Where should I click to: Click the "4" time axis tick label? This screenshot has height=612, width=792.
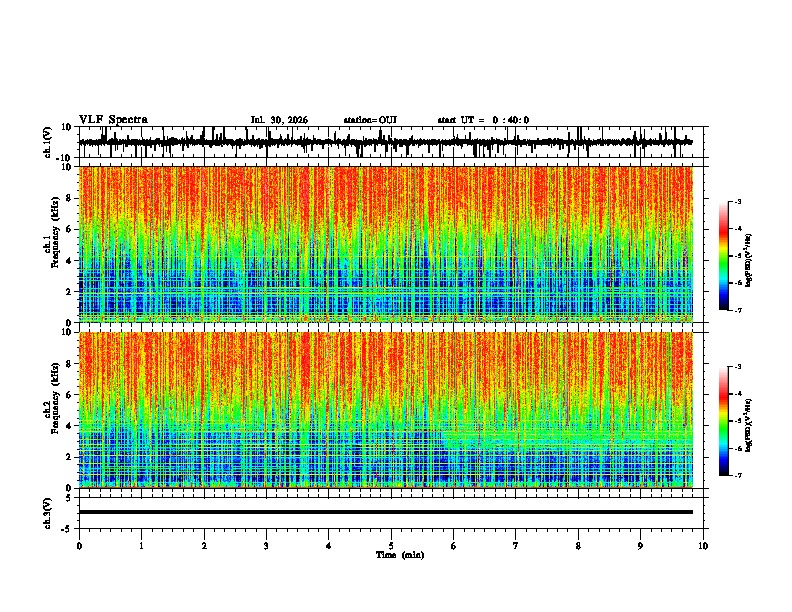pos(329,546)
